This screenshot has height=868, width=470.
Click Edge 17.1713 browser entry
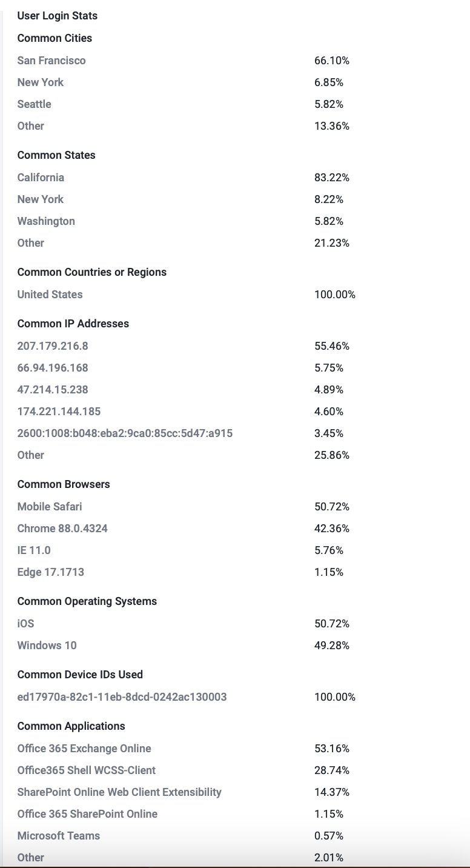(x=51, y=572)
